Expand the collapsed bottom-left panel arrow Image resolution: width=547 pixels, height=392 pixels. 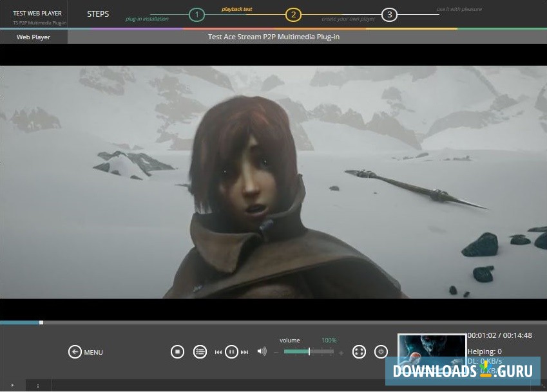tap(12, 385)
